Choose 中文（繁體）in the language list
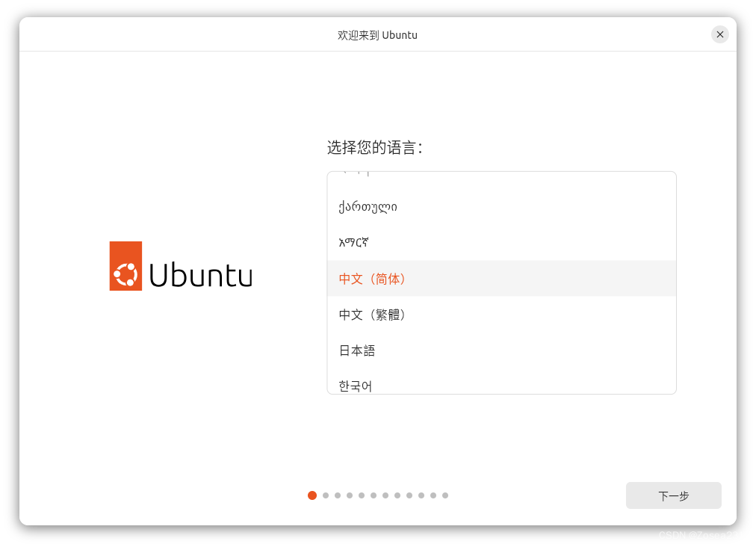 (501, 314)
